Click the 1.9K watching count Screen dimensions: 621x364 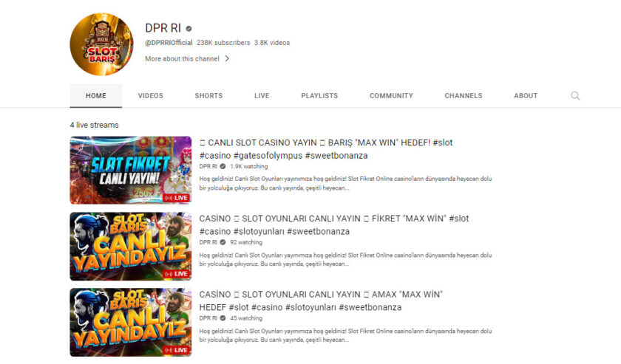tap(248, 167)
